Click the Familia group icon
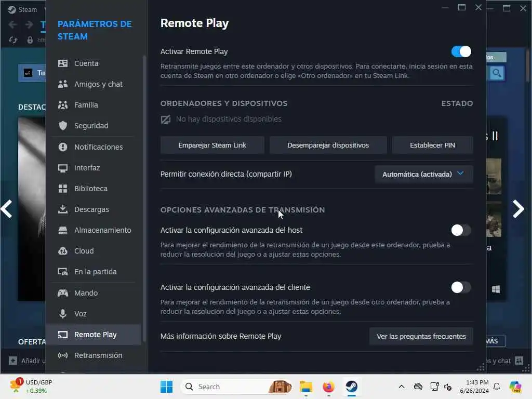Viewport: 532px width, 399px height. click(63, 105)
